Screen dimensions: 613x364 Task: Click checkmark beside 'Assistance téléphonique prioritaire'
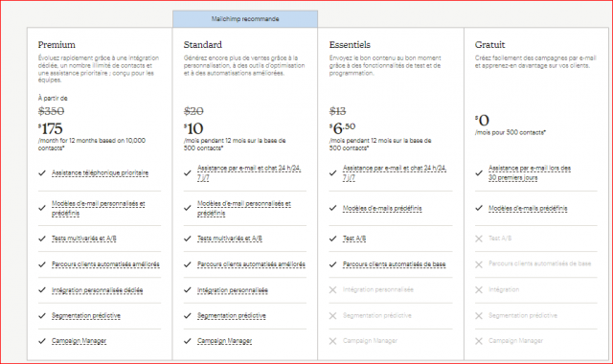tap(42, 172)
